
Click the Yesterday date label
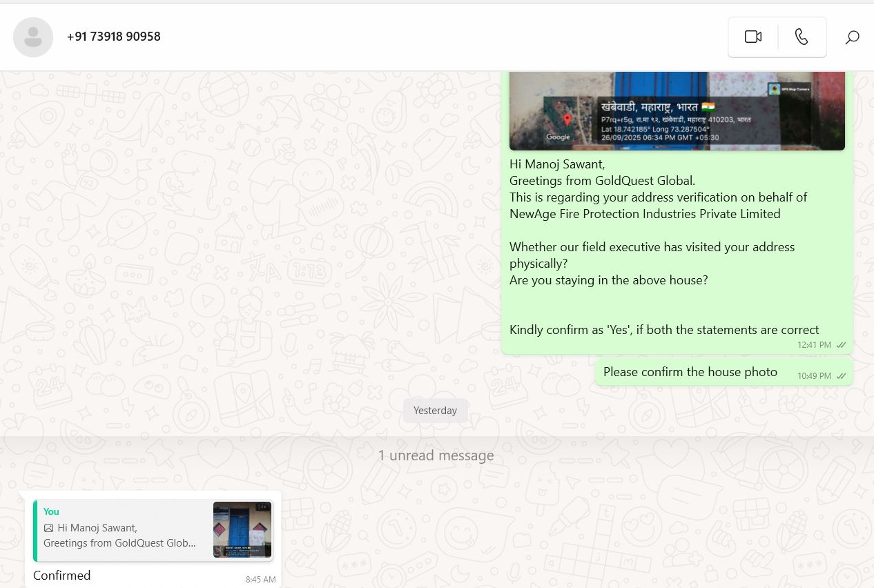click(435, 411)
